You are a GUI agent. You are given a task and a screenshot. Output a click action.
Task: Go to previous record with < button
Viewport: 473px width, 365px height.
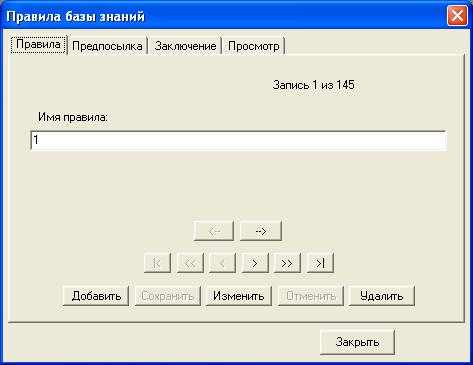pyautogui.click(x=222, y=263)
